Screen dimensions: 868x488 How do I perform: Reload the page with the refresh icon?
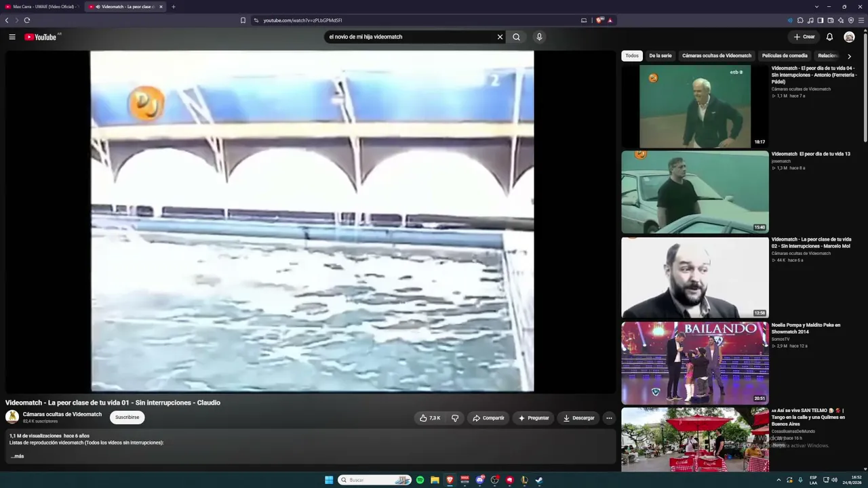[x=27, y=20]
